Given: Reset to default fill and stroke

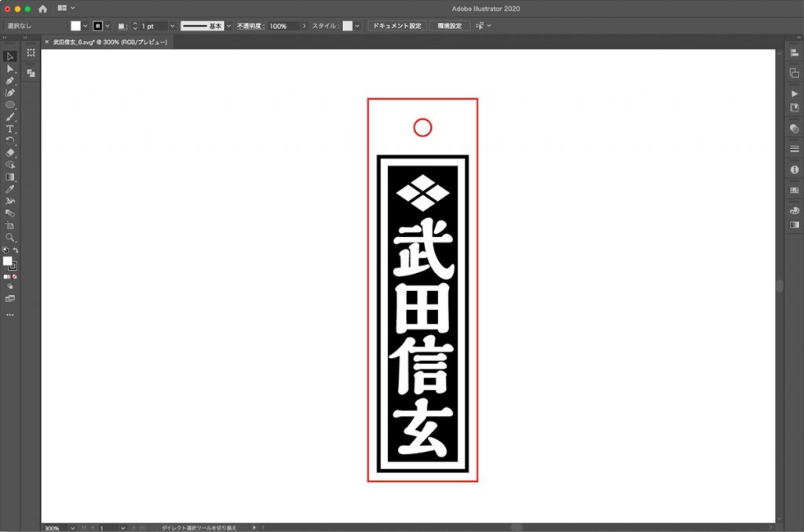Looking at the screenshot, I should coord(5,250).
